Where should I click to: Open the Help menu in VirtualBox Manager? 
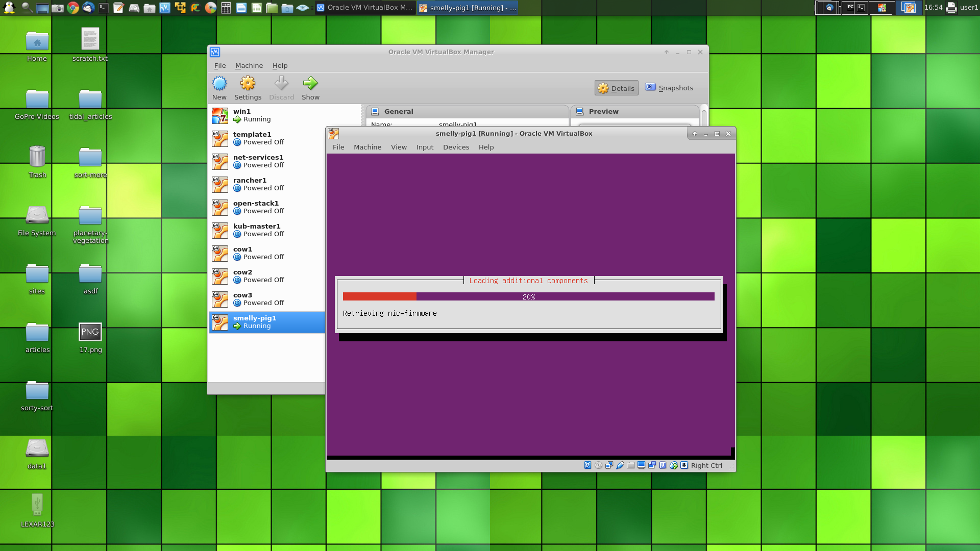click(x=280, y=66)
